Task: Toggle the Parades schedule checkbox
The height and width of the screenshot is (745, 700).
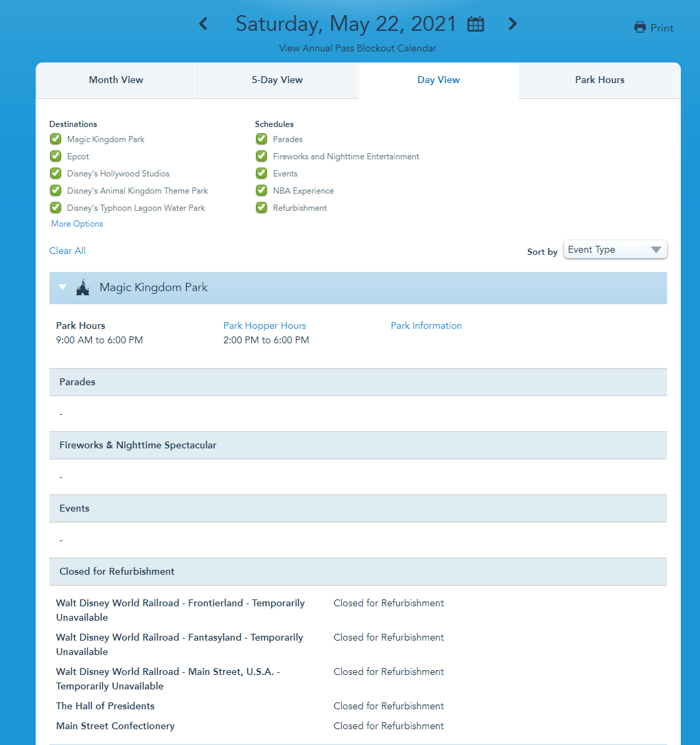Action: click(x=261, y=139)
